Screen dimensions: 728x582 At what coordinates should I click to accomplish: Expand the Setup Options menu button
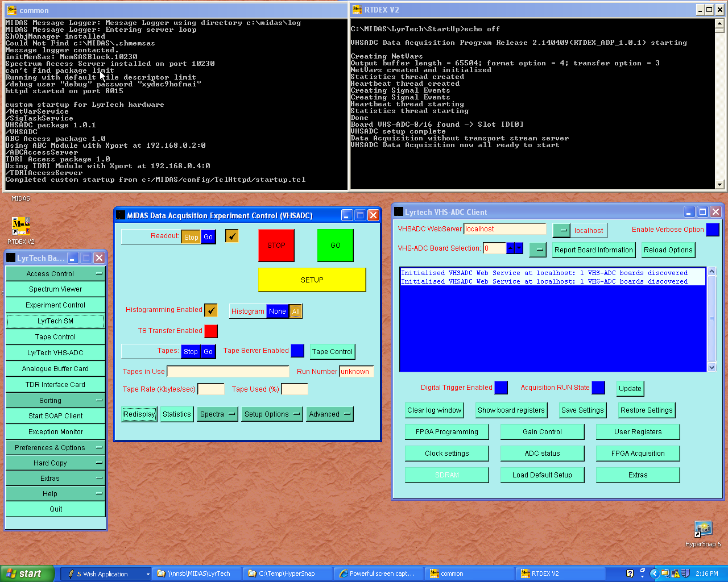click(272, 414)
